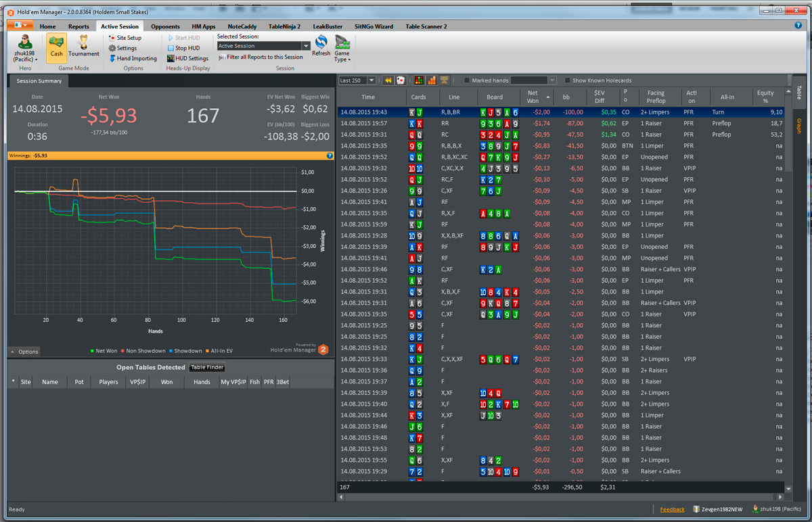The image size is (812, 522).
Task: Click the scroll down arrow of hands table
Action: 788,488
